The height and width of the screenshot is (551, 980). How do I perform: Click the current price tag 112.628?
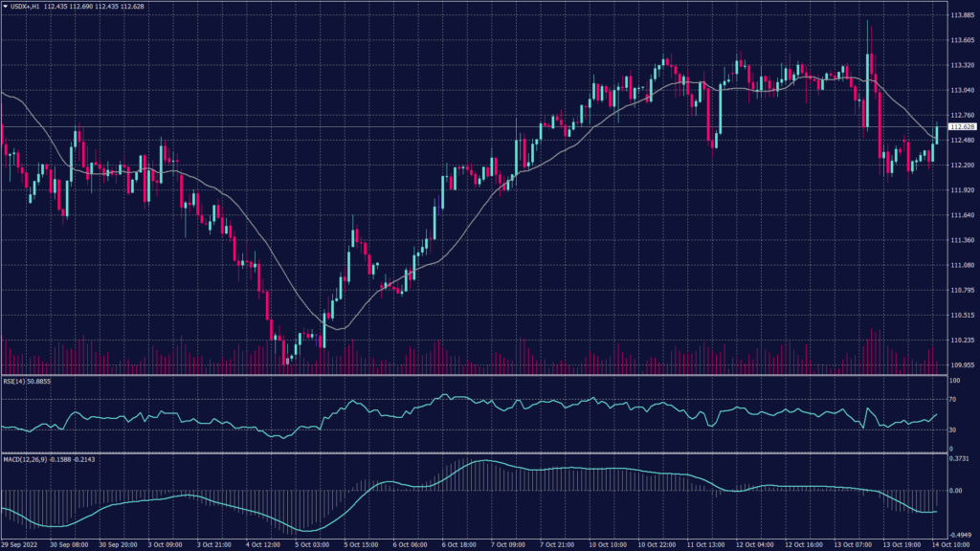tap(960, 126)
